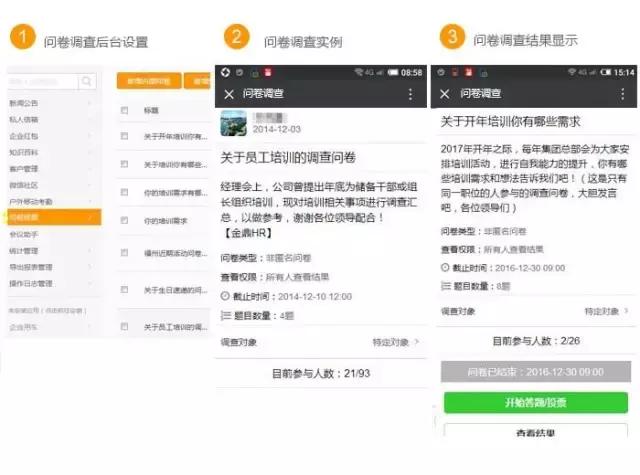Tap the heading 关于开年培训你有哪些需求
Image resolution: width=640 pixels, height=475 pixels.
click(x=511, y=121)
